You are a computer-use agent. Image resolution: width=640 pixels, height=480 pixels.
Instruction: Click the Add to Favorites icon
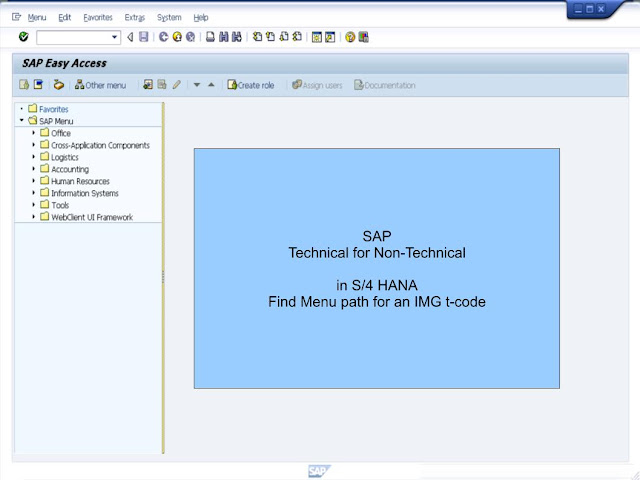(x=148, y=84)
